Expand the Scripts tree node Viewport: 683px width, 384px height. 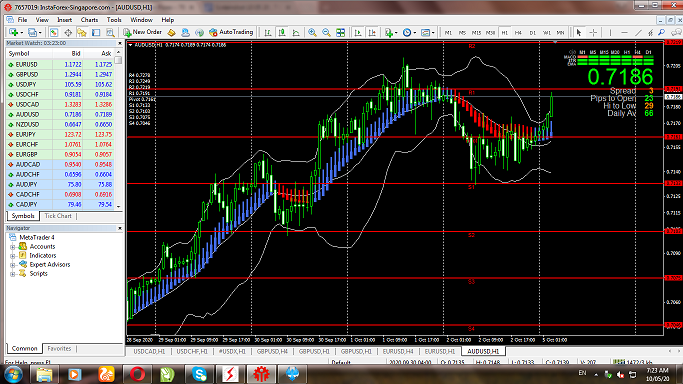pos(13,274)
